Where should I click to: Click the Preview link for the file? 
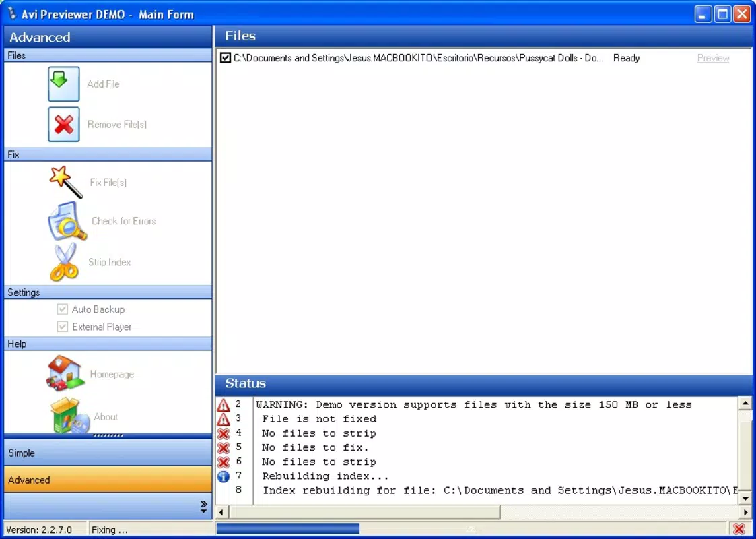pos(713,58)
